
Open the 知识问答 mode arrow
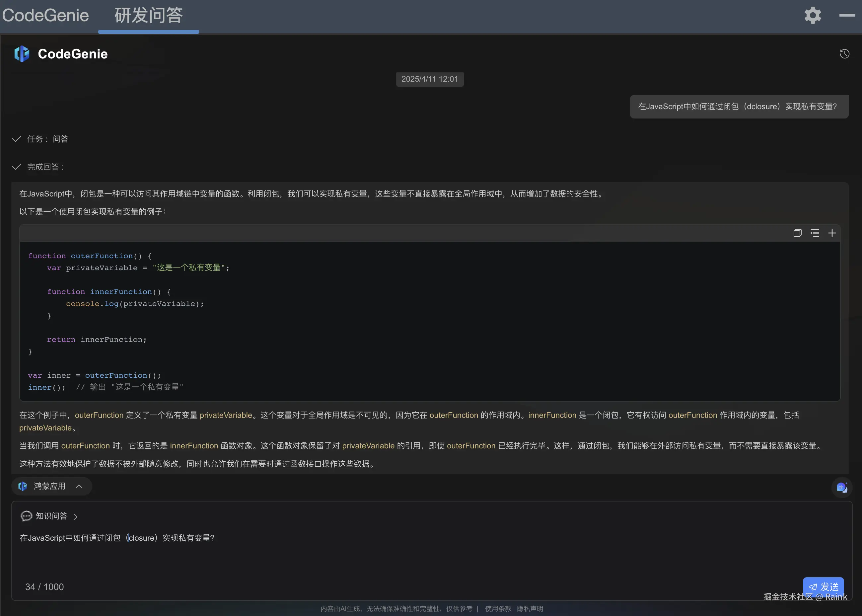(x=75, y=517)
